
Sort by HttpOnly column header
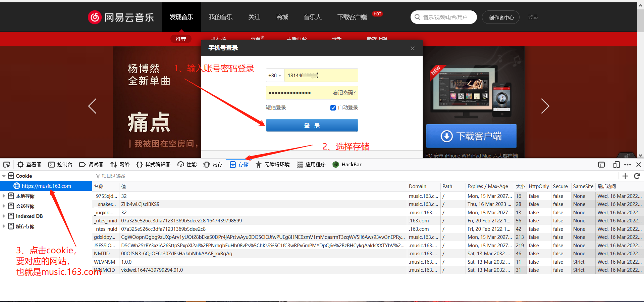539,186
